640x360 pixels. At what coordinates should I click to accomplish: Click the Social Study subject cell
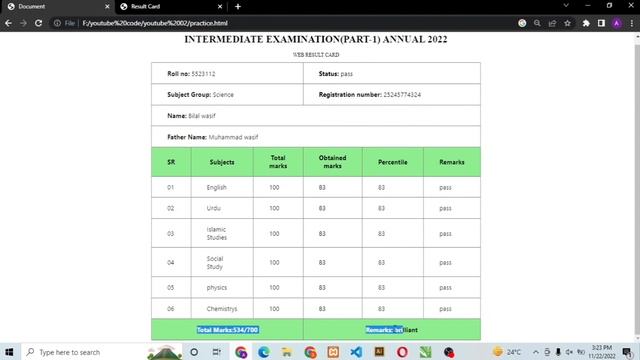[x=222, y=262]
